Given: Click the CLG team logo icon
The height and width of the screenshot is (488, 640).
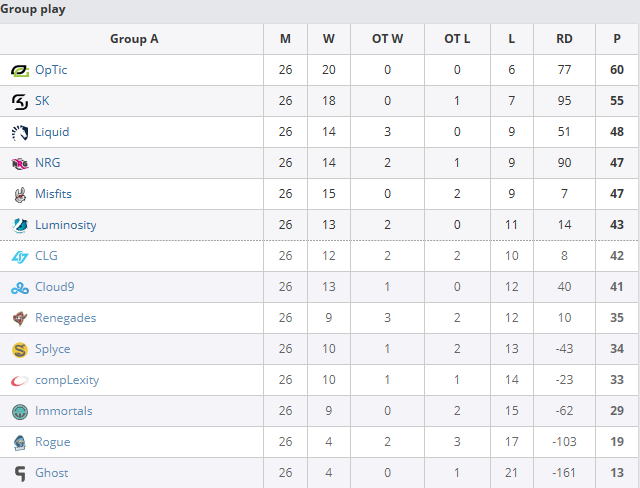Looking at the screenshot, I should (20, 256).
